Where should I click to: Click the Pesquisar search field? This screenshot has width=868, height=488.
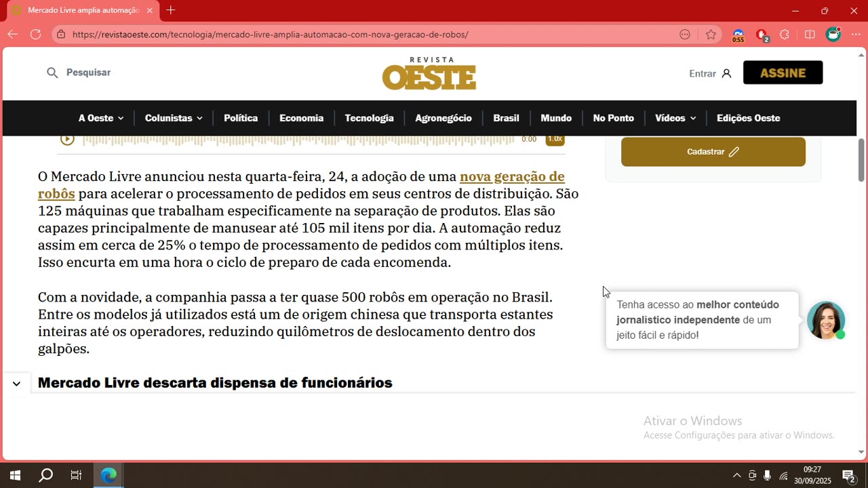pos(88,73)
